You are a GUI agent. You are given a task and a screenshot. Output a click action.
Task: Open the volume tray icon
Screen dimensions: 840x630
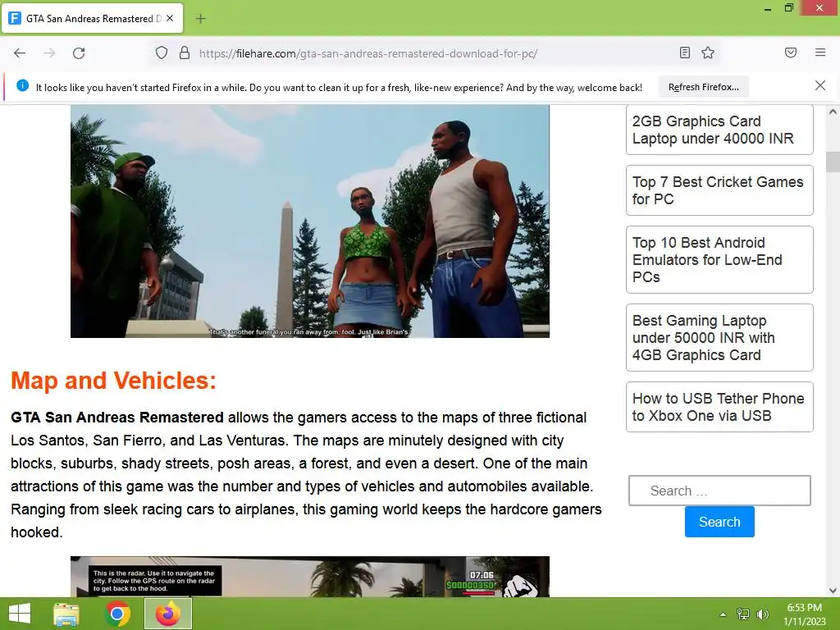coord(763,614)
